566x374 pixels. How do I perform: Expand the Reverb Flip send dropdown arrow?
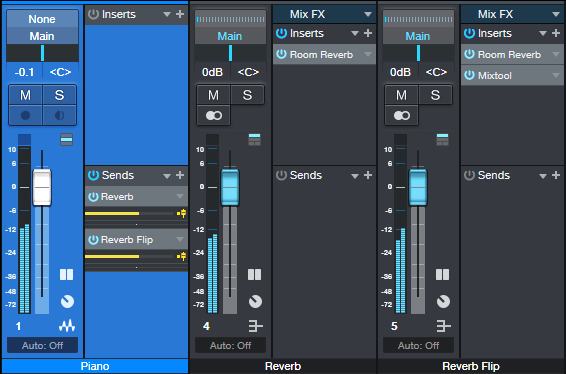tap(180, 240)
